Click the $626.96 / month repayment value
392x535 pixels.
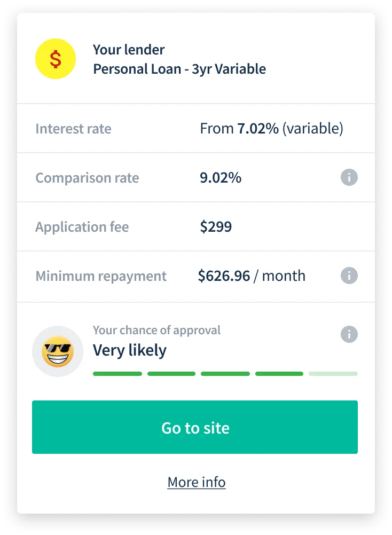click(x=252, y=276)
